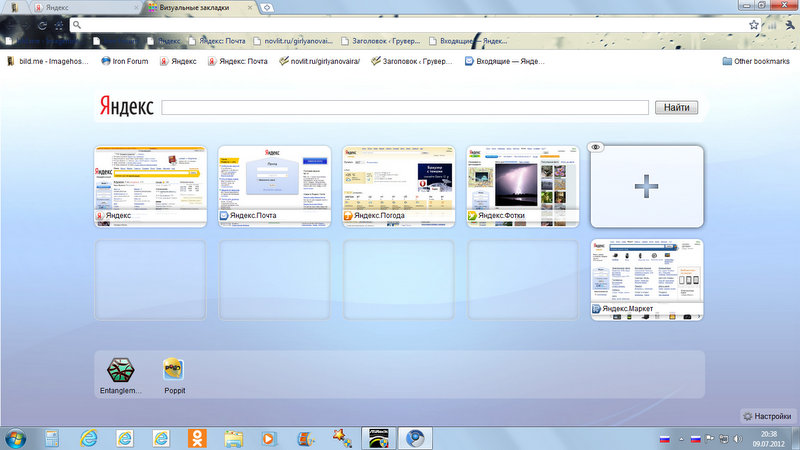800x450 pixels.
Task: Close the Яндекс tab
Action: [136, 8]
